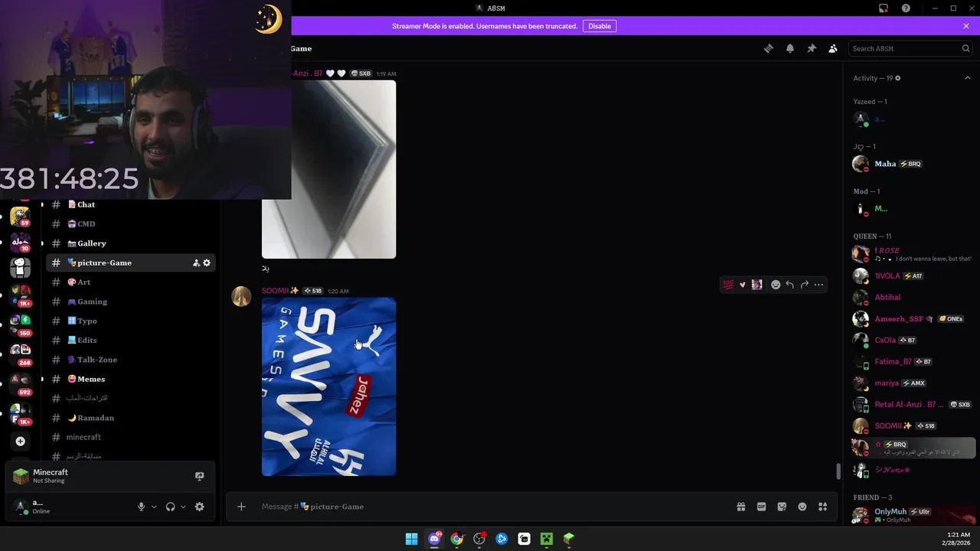Open microphone input options dropdown
The height and width of the screenshot is (551, 980).
[x=154, y=507]
